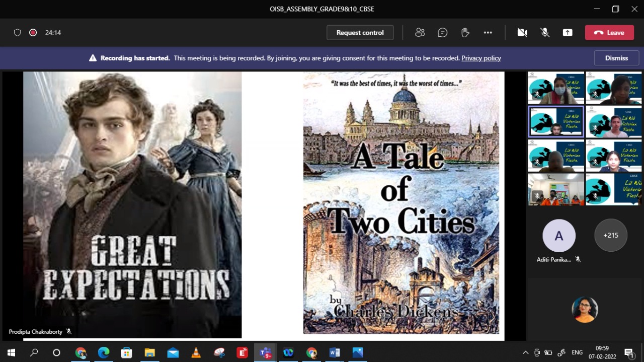Open the share content tray
The image size is (644, 362).
click(568, 33)
